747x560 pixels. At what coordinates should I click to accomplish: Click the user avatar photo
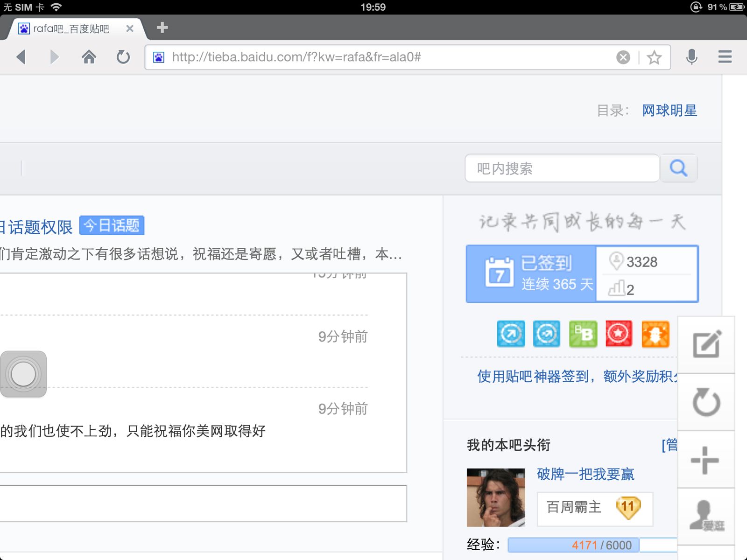[x=496, y=497]
